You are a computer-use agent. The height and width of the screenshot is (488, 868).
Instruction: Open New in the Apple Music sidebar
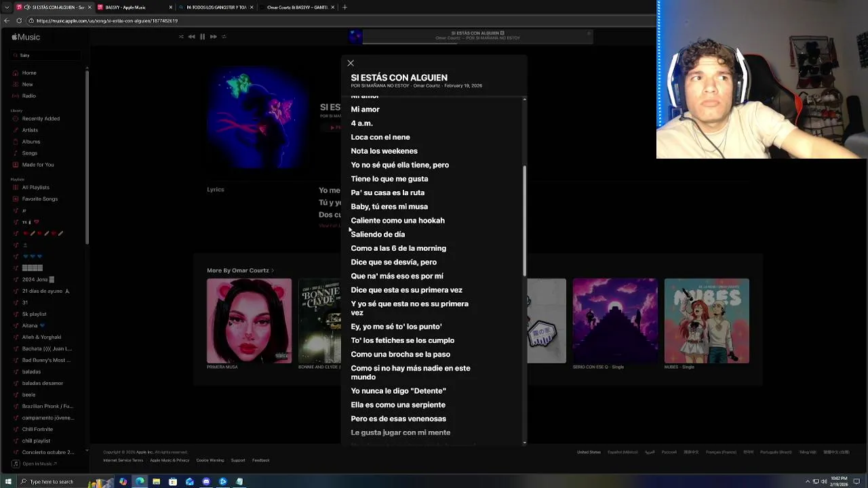tap(27, 84)
